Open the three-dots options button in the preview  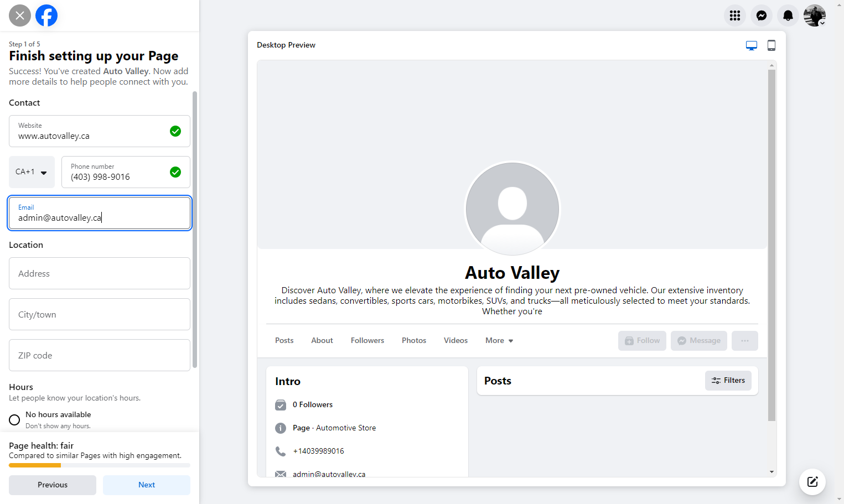coord(745,341)
